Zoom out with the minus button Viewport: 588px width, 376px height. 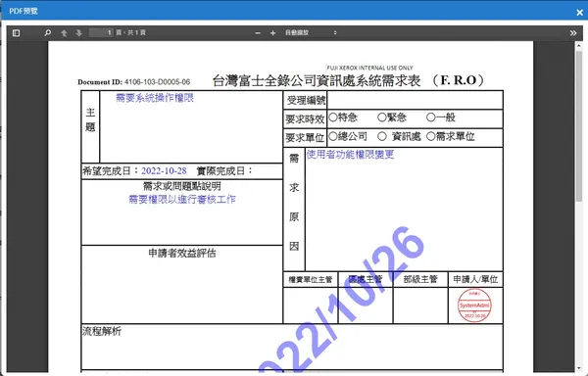click(258, 33)
